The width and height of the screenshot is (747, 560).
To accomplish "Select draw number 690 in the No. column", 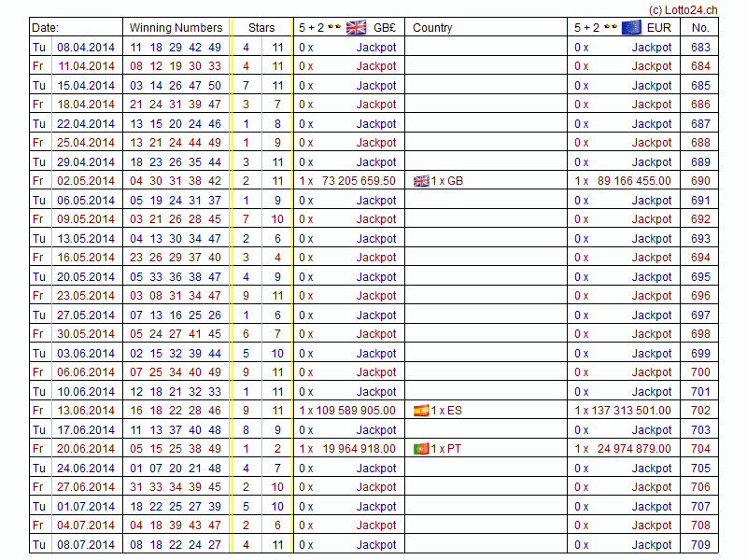I will (x=700, y=181).
